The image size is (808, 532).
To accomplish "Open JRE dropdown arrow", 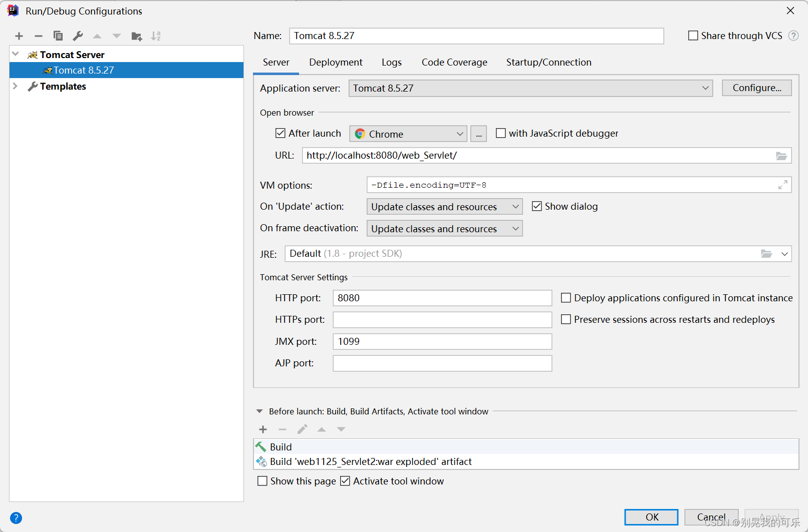I will click(784, 254).
